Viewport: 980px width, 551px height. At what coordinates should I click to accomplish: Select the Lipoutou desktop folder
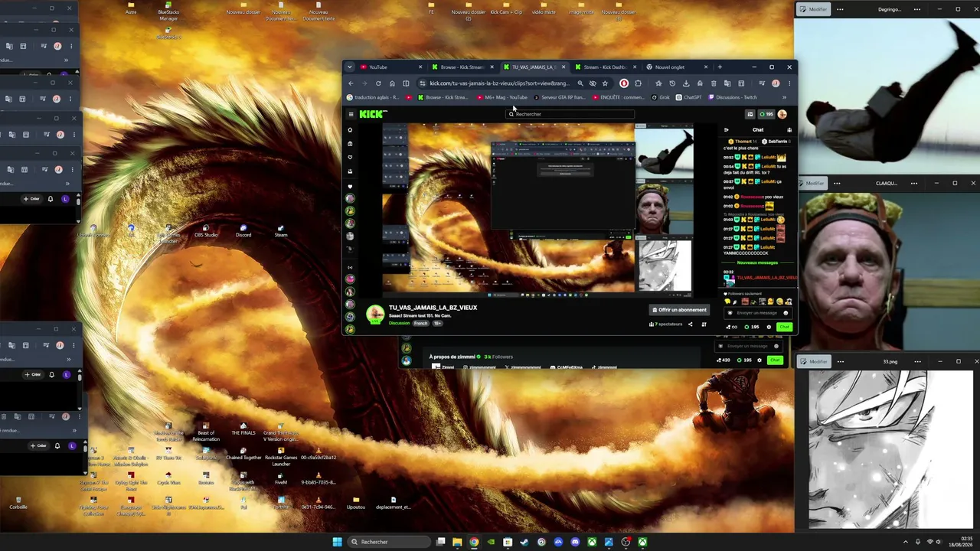point(356,503)
